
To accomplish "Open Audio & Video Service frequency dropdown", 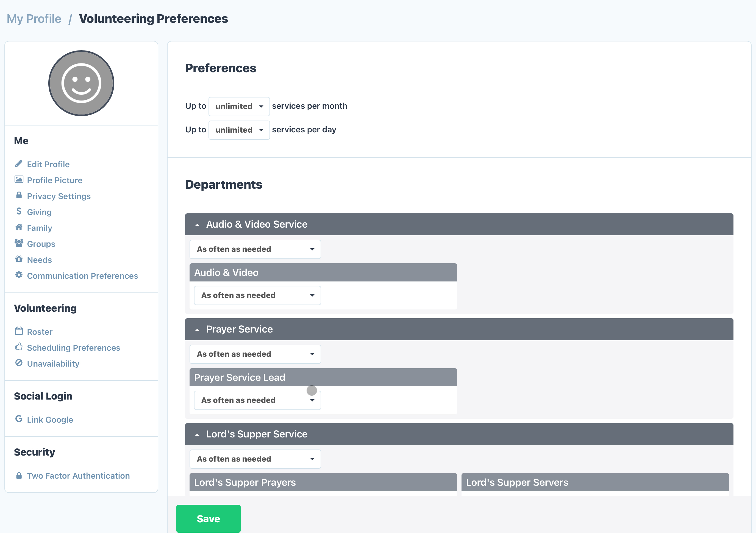I will coord(255,249).
